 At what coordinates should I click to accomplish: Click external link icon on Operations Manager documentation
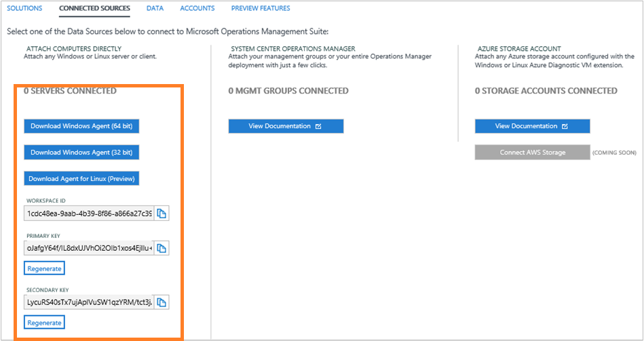(319, 126)
